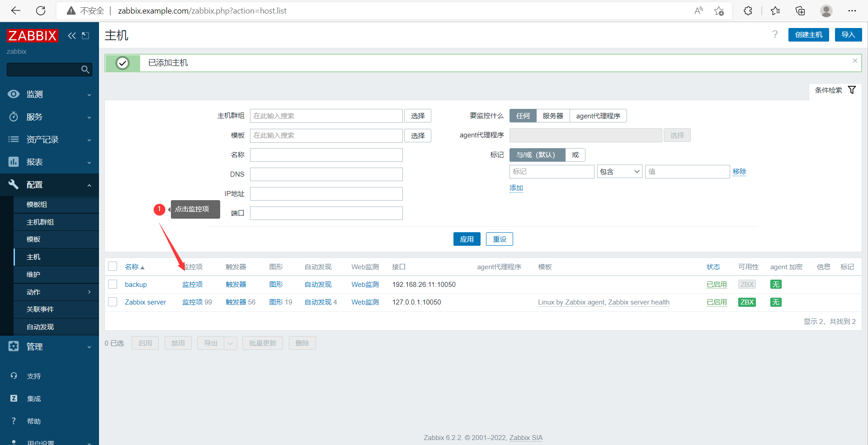Click the Create host (创建主机) button
Viewport: 868px width, 445px height.
point(808,35)
